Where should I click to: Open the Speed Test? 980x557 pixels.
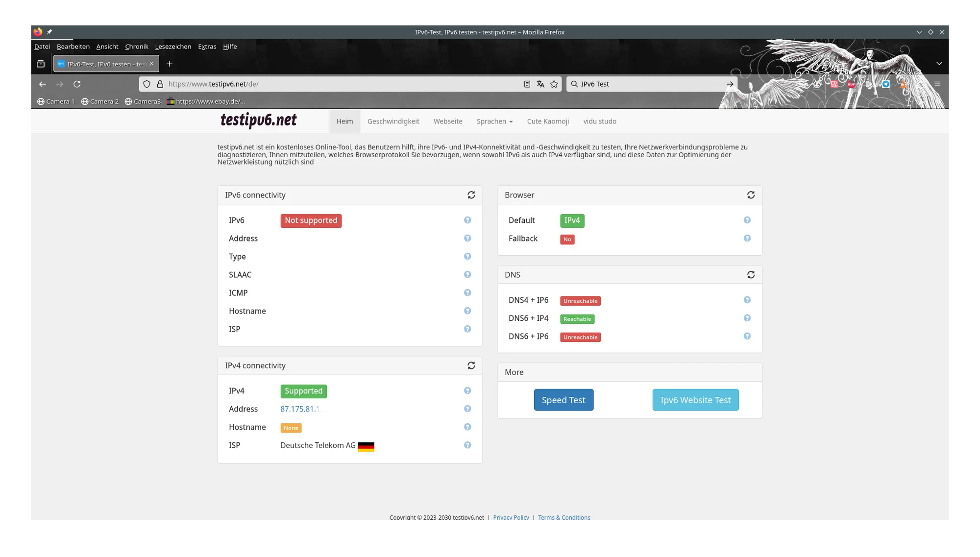(x=563, y=400)
